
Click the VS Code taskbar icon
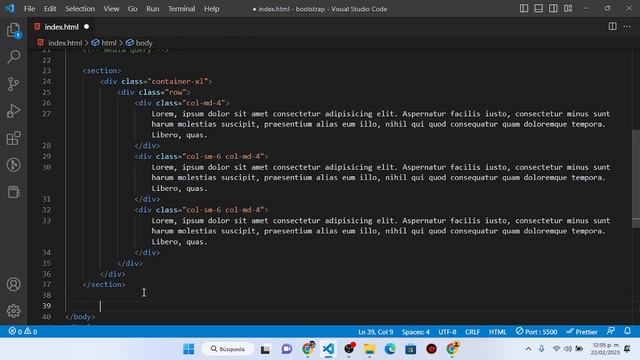(328, 349)
